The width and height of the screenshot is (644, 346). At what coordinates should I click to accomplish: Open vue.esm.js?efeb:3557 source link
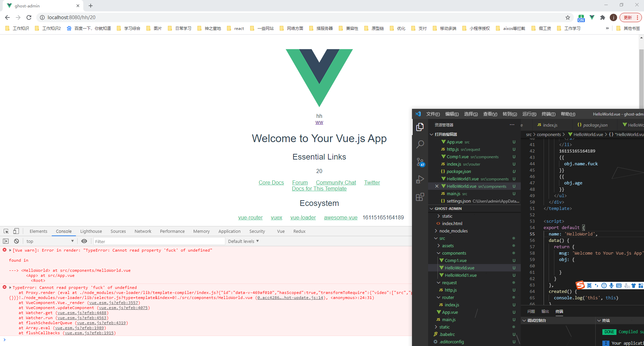[x=113, y=303]
